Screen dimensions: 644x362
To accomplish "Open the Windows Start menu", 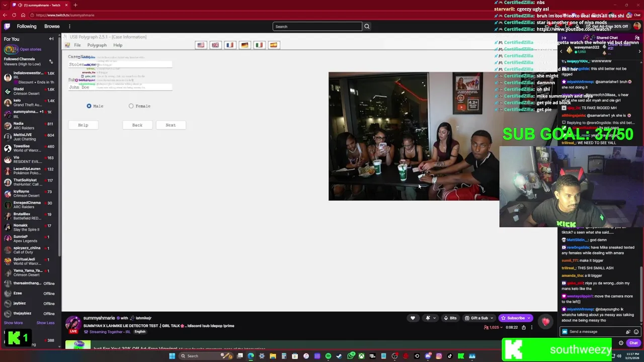I will pyautogui.click(x=172, y=356).
